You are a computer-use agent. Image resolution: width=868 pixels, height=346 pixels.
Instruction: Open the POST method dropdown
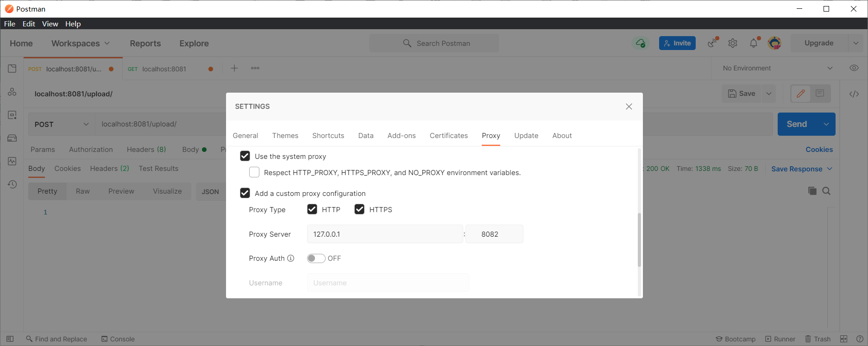coord(62,124)
